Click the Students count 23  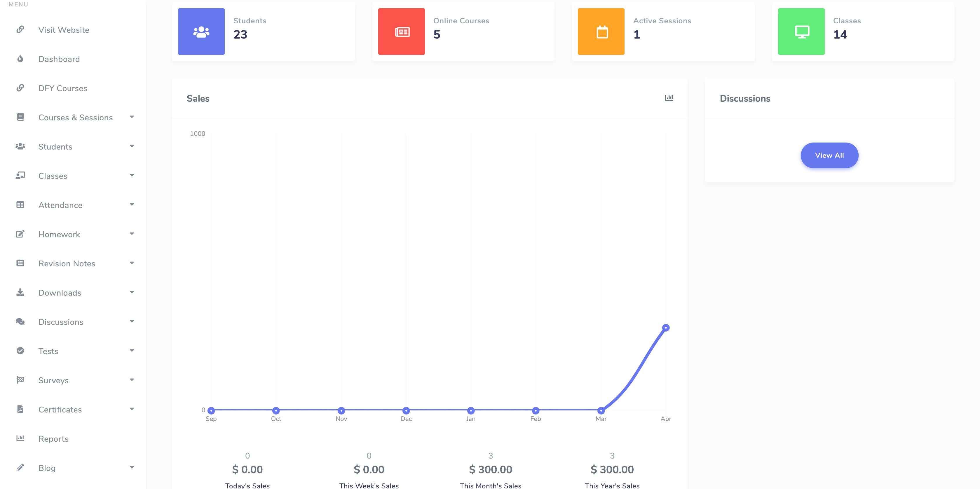[x=240, y=35]
